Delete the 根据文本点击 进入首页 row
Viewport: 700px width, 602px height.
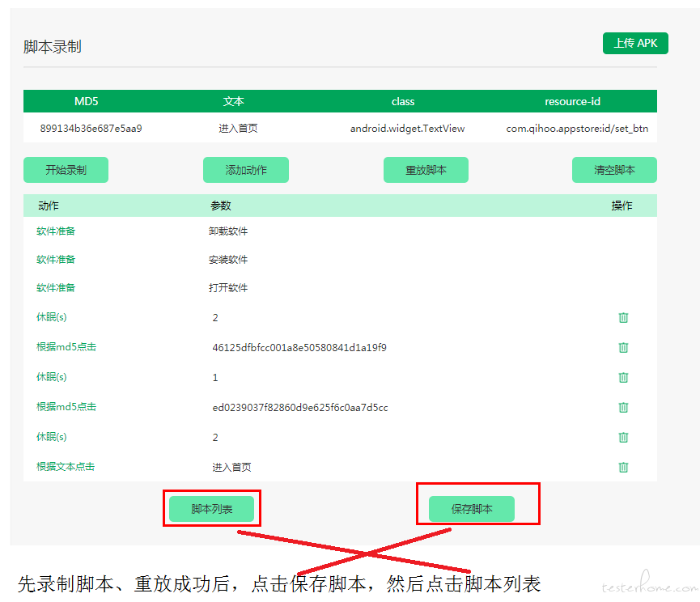pyautogui.click(x=623, y=467)
